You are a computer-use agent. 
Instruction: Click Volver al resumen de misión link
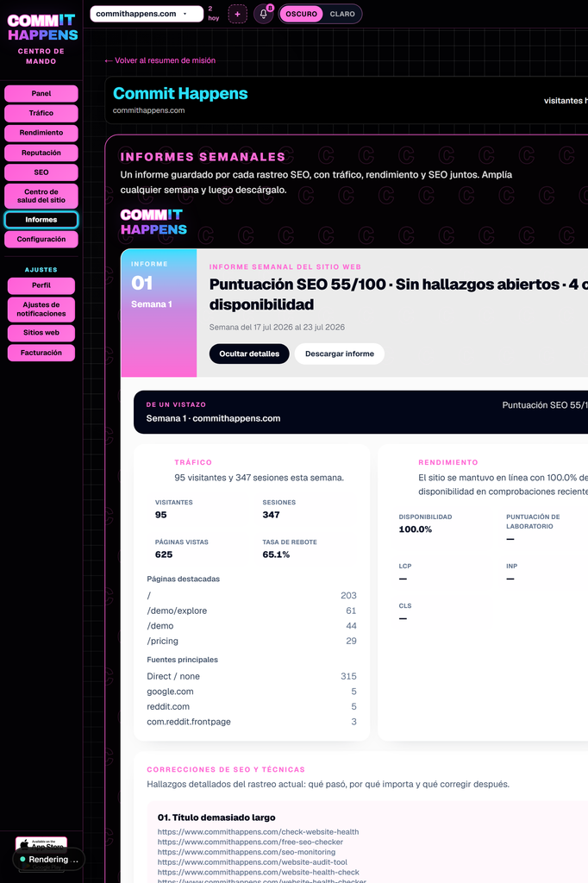coord(160,60)
